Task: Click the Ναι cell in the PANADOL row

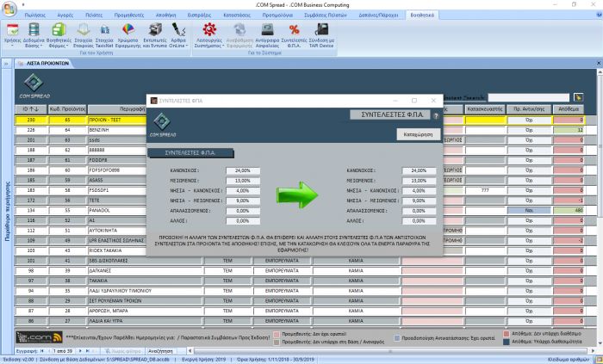Action: tap(529, 211)
